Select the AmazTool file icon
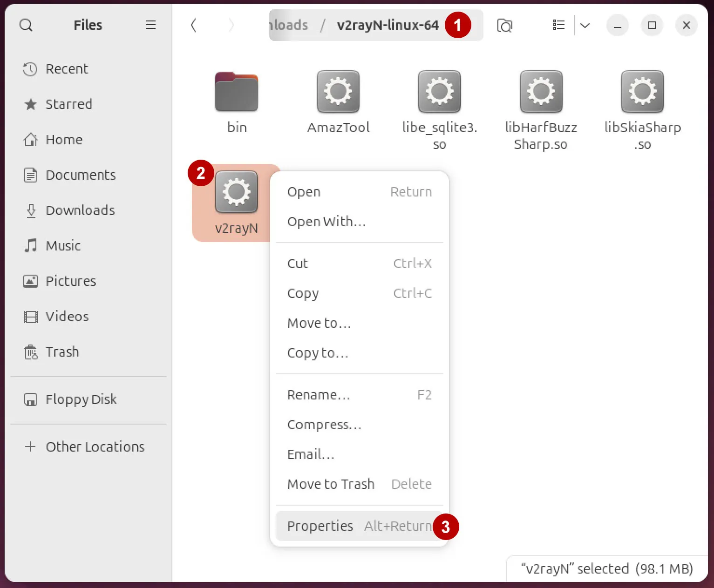 [x=338, y=91]
